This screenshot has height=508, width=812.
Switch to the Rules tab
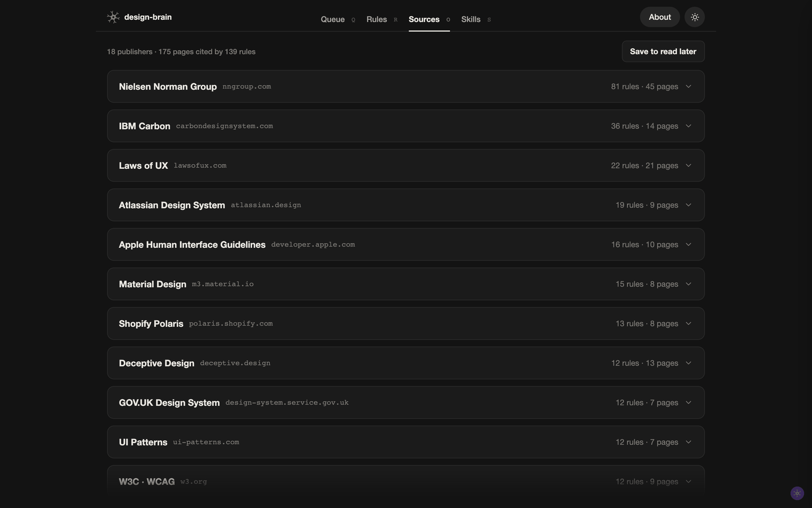click(382, 19)
